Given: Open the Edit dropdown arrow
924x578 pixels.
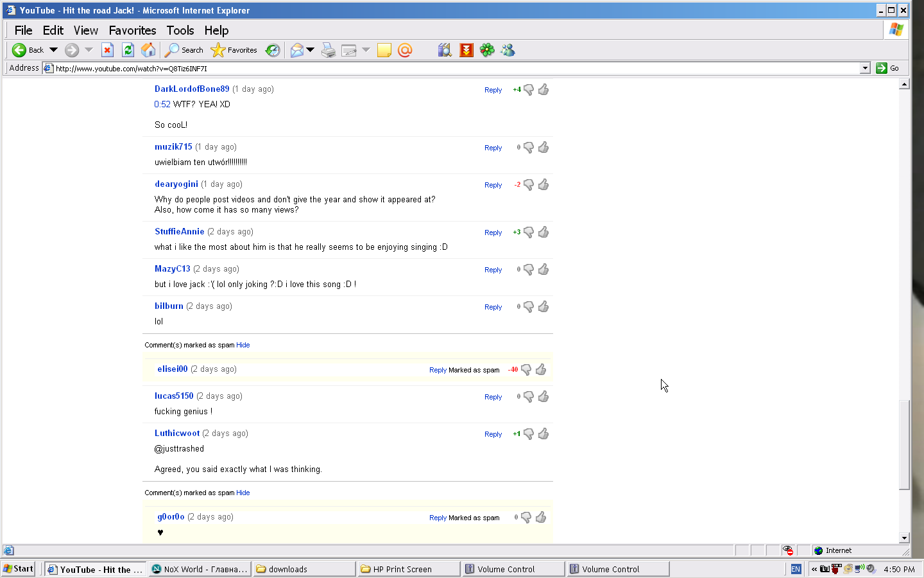Looking at the screenshot, I should [366, 50].
